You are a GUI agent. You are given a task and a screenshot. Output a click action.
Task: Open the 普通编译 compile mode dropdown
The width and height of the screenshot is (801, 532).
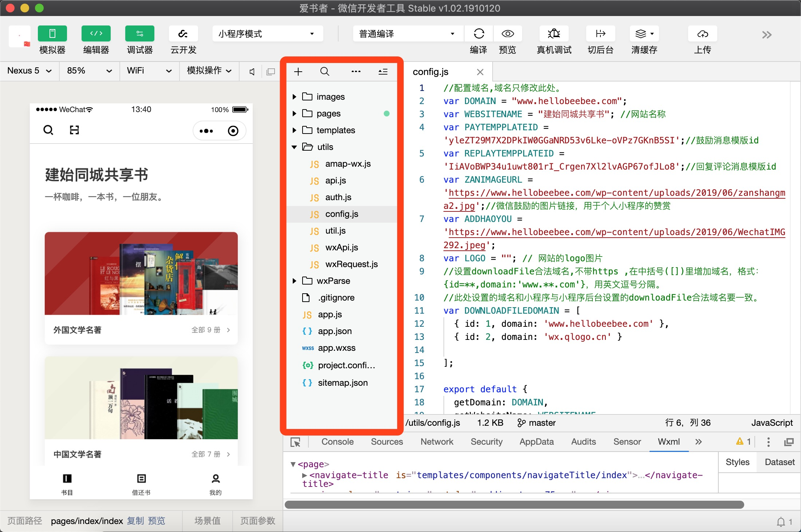point(406,34)
